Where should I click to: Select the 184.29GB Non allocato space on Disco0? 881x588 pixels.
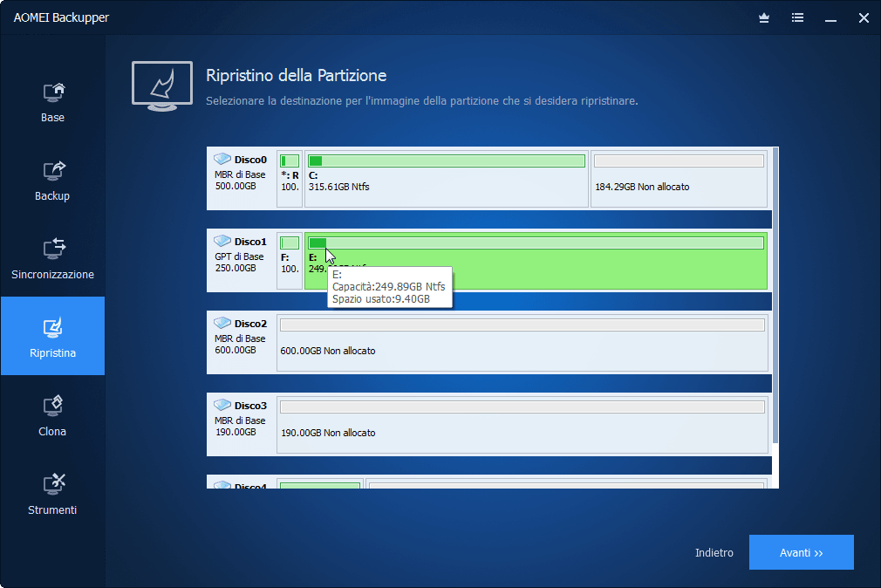679,179
